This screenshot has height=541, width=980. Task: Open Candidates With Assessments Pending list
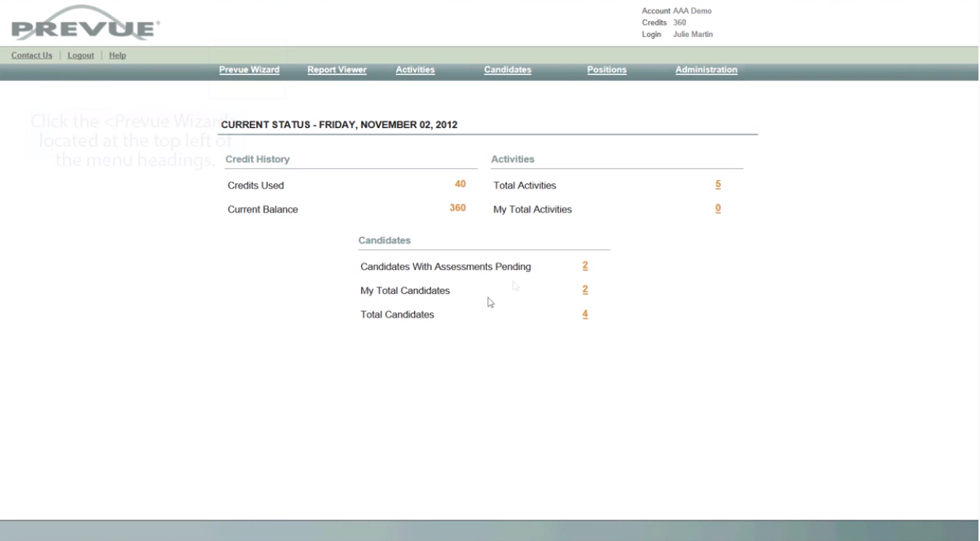[584, 265]
